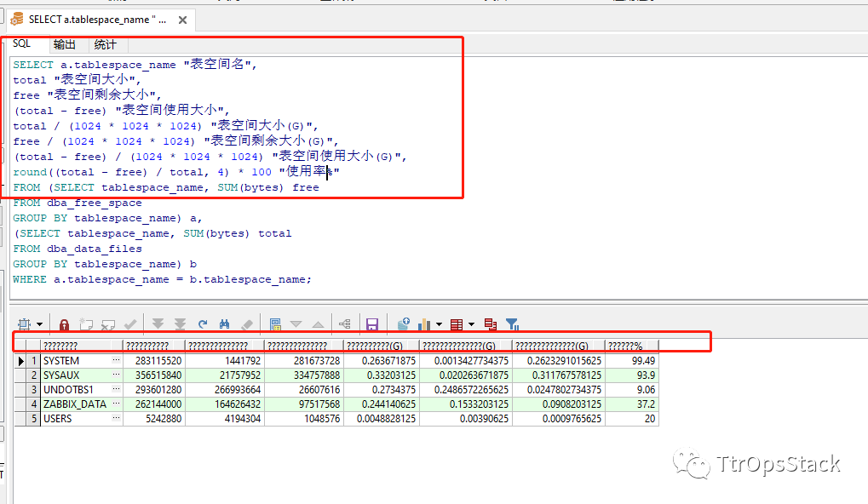The image size is (868, 504).
Task: Click the delete record icon
Action: coord(108,324)
